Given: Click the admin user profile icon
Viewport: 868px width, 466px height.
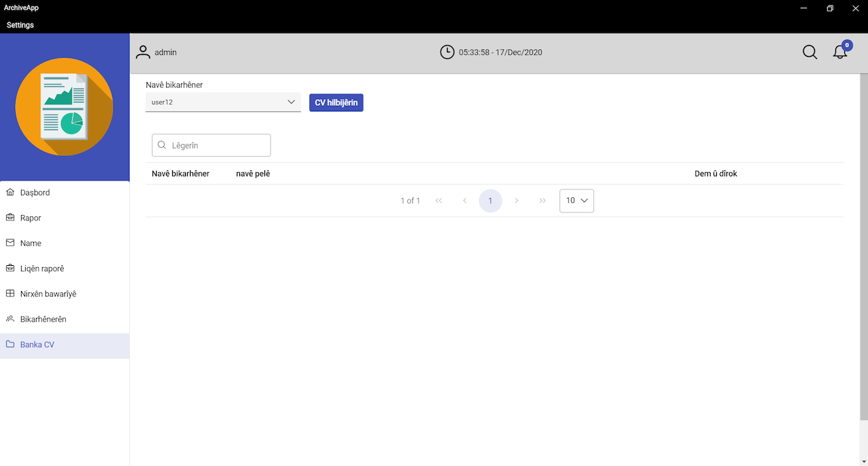Looking at the screenshot, I should pyautogui.click(x=143, y=52).
